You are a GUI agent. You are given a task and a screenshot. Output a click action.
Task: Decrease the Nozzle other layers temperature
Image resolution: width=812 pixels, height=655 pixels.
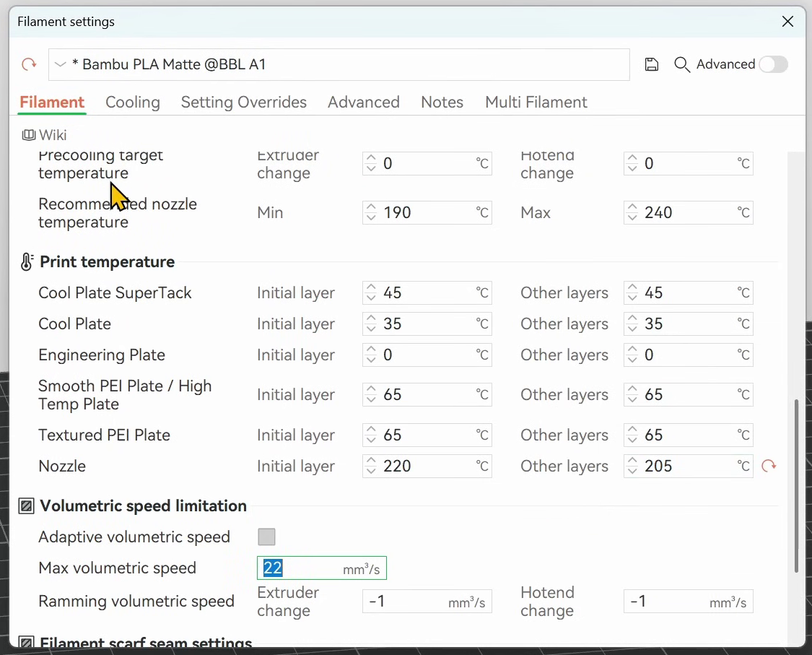[632, 472]
